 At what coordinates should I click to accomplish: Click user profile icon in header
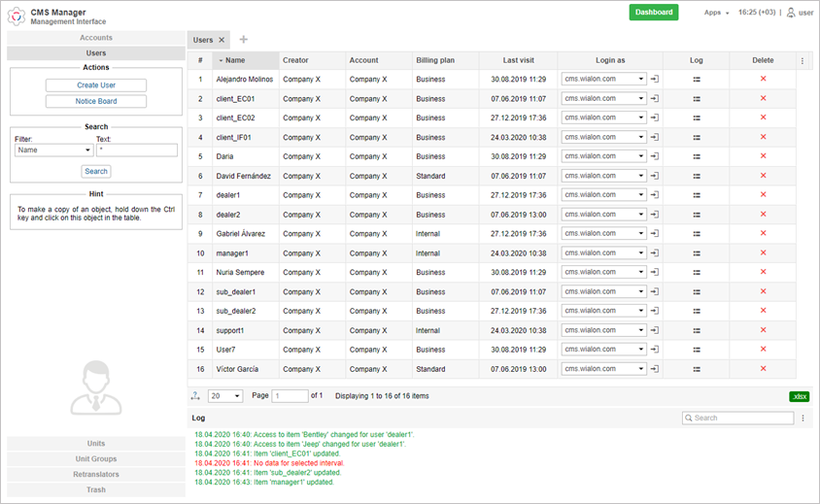coord(791,13)
